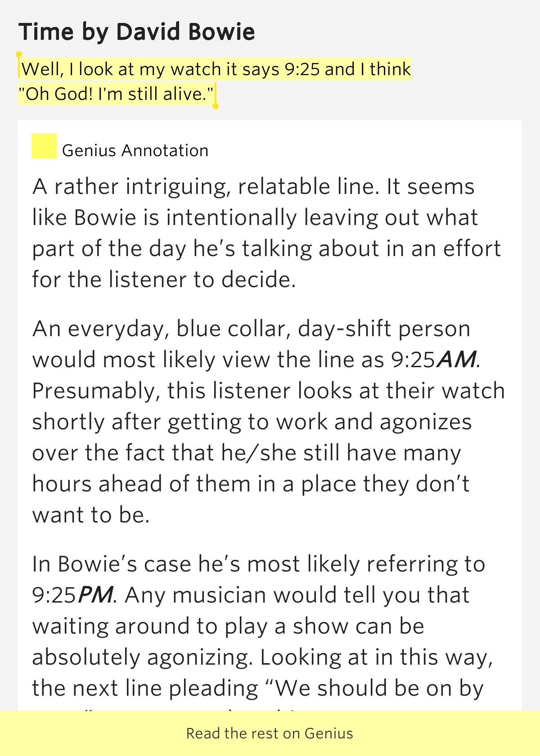Click the highlighted line Oh God! I'm still alive
The image size is (540, 756).
(x=116, y=94)
